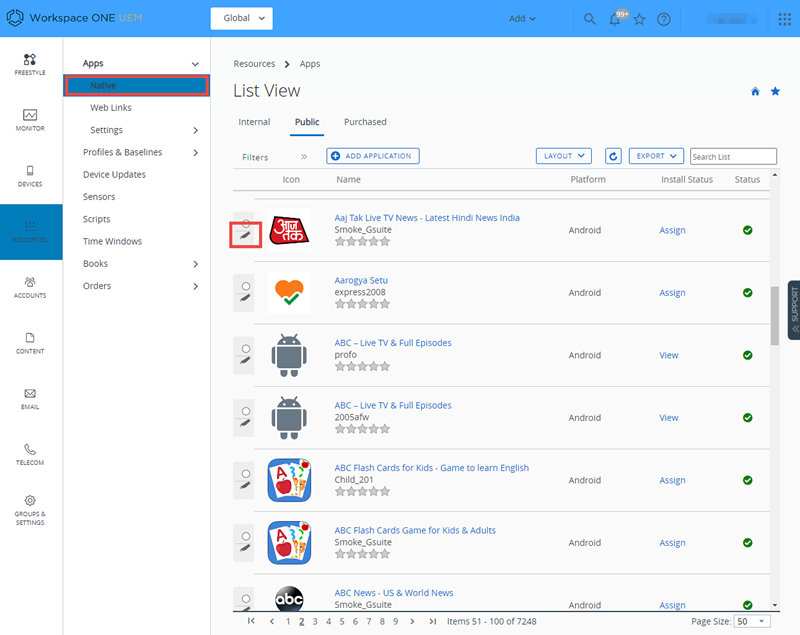This screenshot has height=635, width=800.
Task: Select Resources in the sidebar
Action: coord(31,232)
